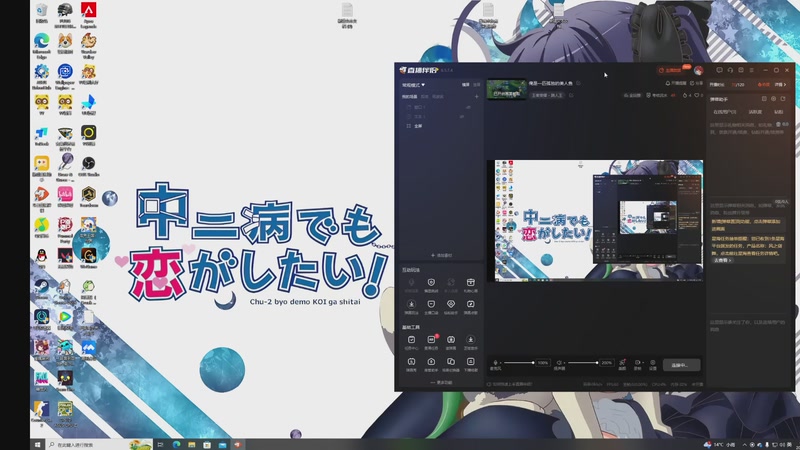Open the overlapping windows icon in basic tools
The image size is (800, 450).
[451, 364]
